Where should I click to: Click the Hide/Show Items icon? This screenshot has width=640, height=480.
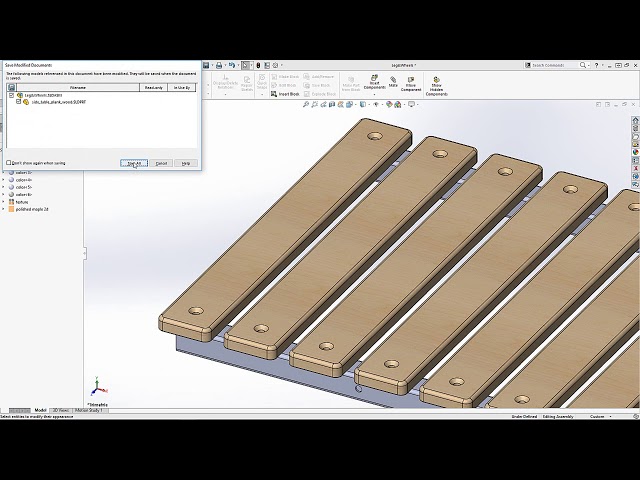tap(376, 104)
